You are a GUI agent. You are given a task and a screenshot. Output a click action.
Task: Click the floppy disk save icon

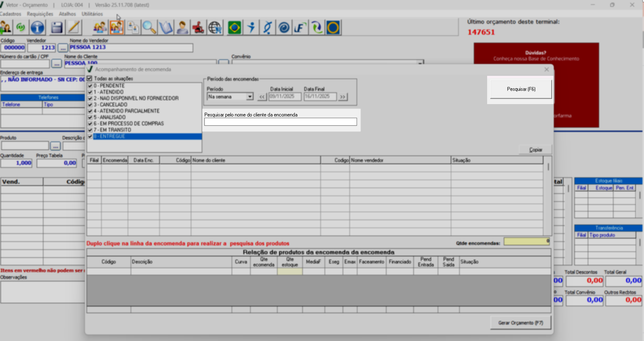point(56,28)
